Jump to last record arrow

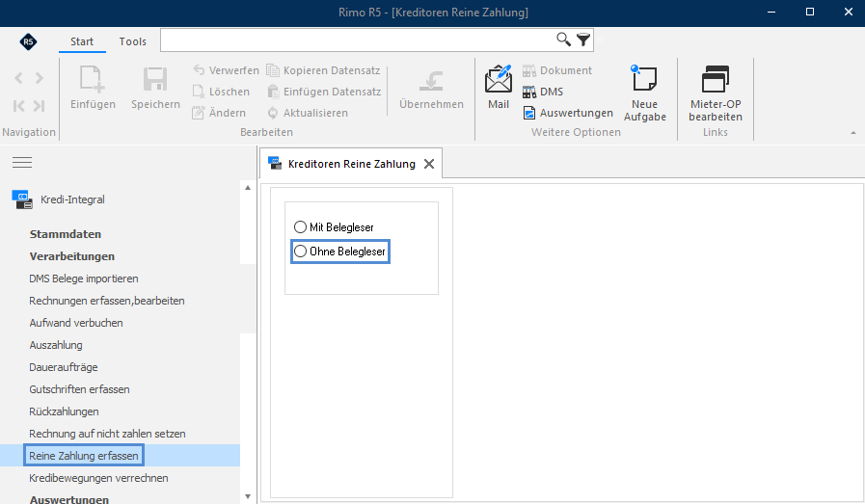(40, 106)
